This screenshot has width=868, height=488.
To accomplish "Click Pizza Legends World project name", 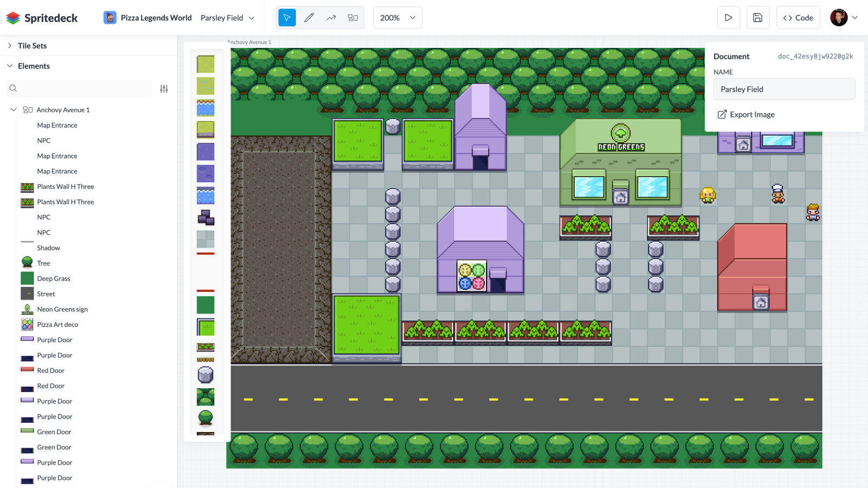I will (156, 18).
